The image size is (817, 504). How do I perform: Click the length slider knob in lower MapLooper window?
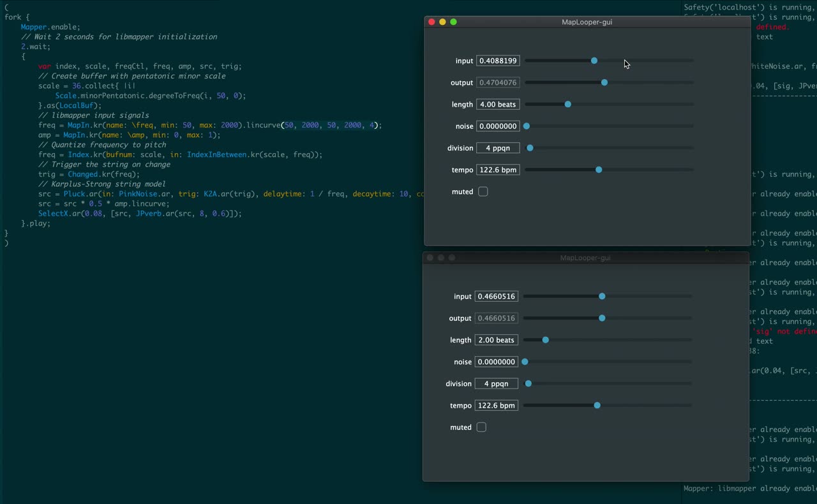[546, 340]
